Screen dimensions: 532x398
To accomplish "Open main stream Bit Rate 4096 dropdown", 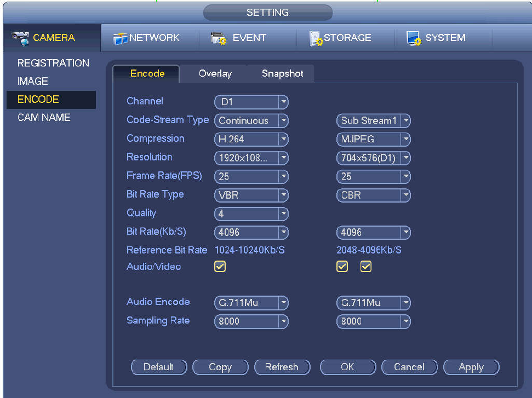I will (x=251, y=233).
